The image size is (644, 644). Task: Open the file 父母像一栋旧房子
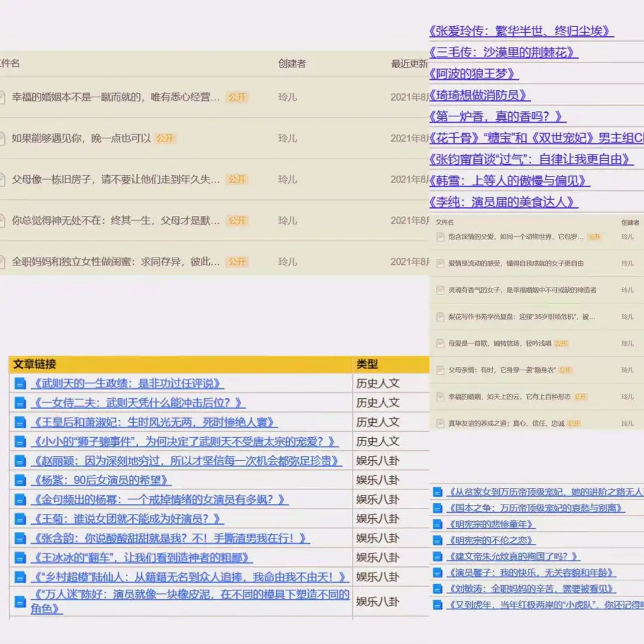click(x=116, y=179)
